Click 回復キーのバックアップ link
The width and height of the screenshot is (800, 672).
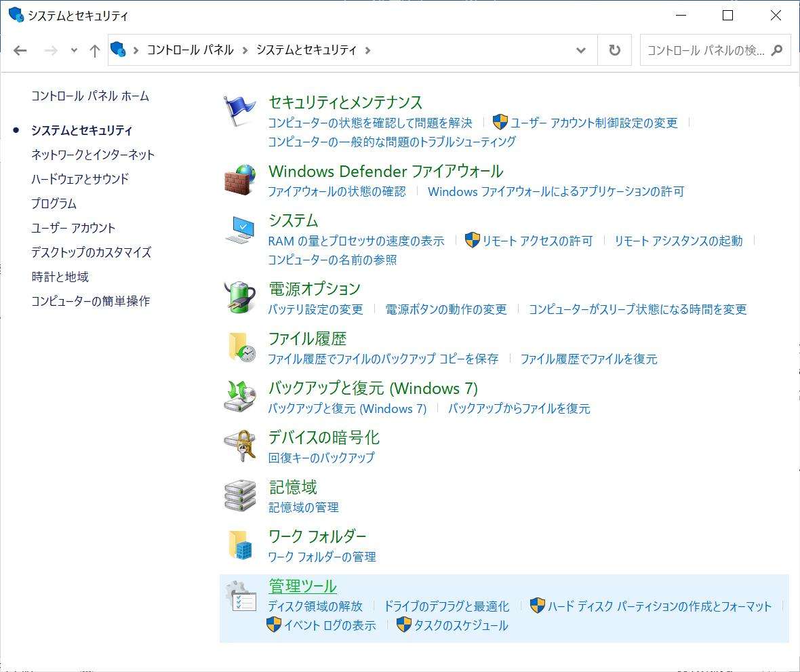[321, 458]
